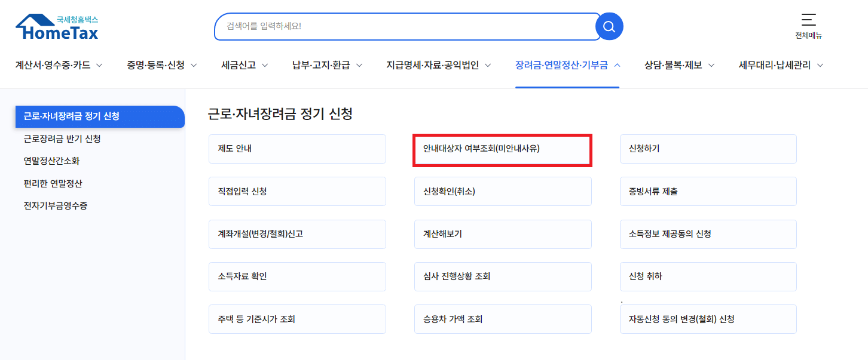Click the 소득자료 확인 button
The width and height of the screenshot is (868, 360).
[297, 276]
